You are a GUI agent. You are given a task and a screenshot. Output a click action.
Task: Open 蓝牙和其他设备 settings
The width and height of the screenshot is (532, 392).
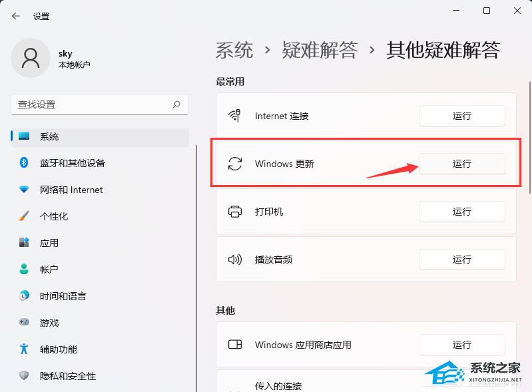[x=100, y=163]
